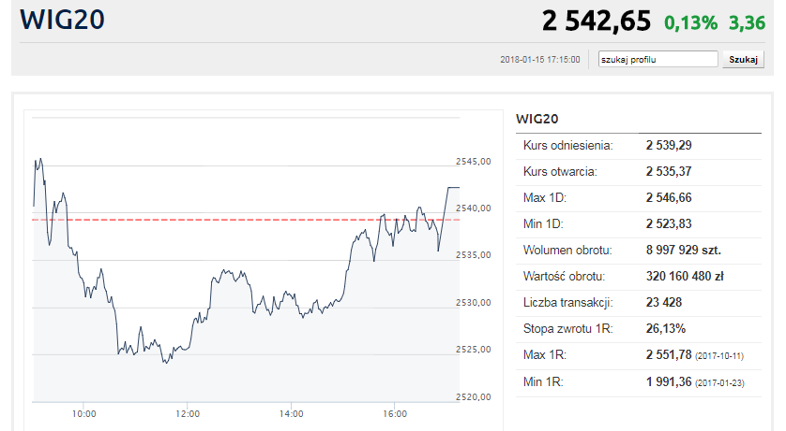Viewport: 786px width, 431px height.
Task: Click the 2545,00 label on the price axis
Action: 473,161
